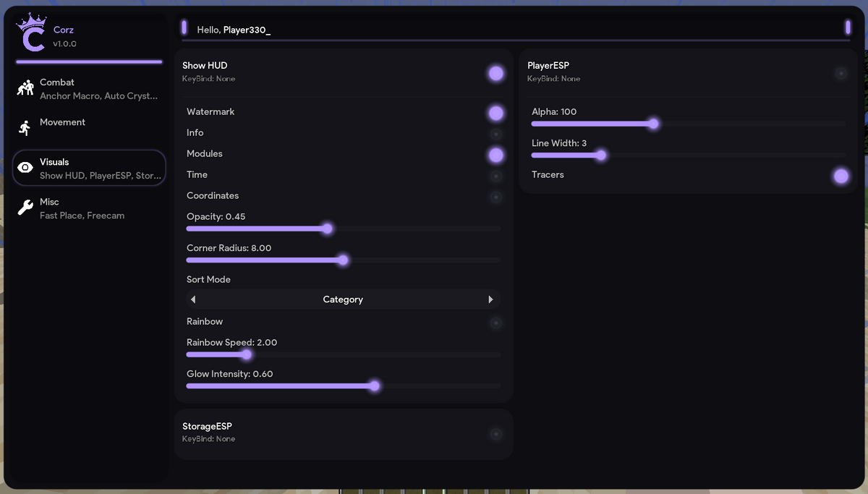Enable the Coordinates toggle
This screenshot has width=868, height=494.
495,197
